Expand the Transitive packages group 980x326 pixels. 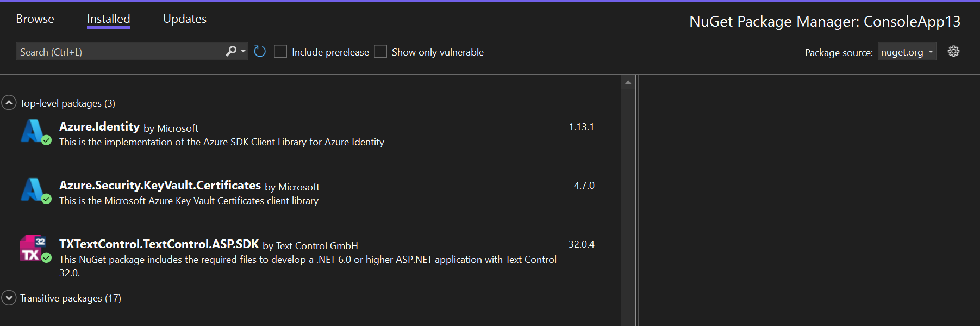9,298
